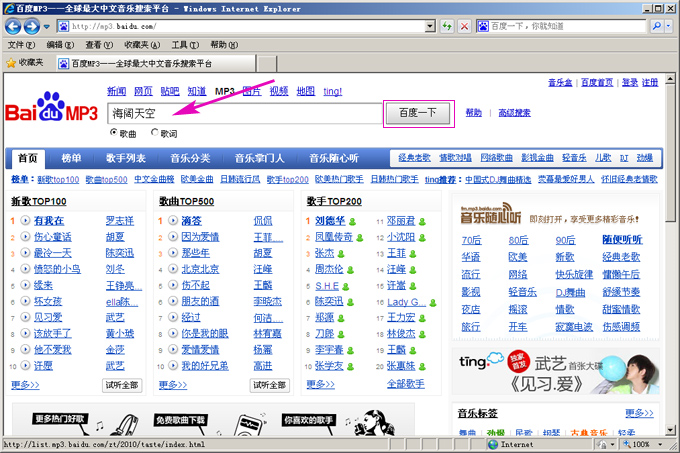Open the 编辑 menu
Screen dimensions: 680x453
[x=60, y=45]
